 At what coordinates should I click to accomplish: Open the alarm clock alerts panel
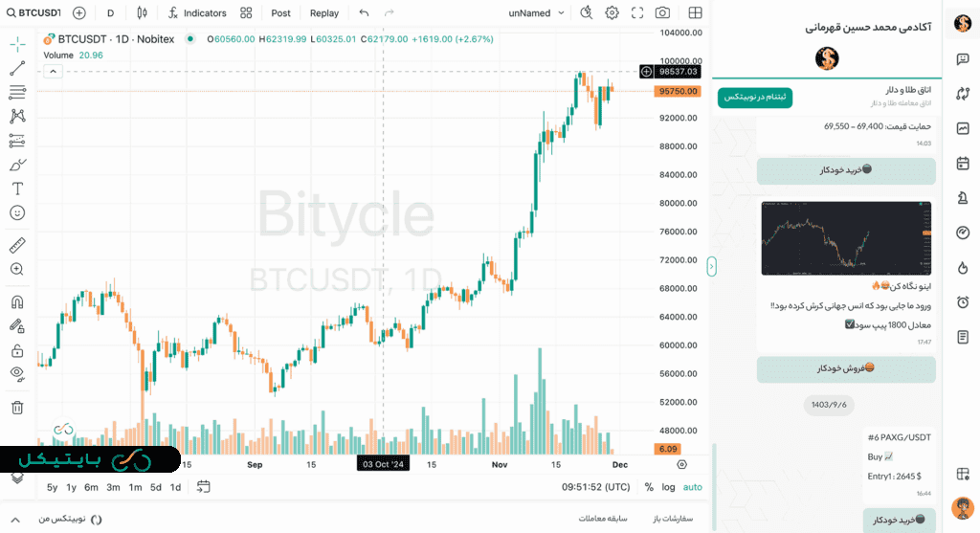tap(962, 302)
